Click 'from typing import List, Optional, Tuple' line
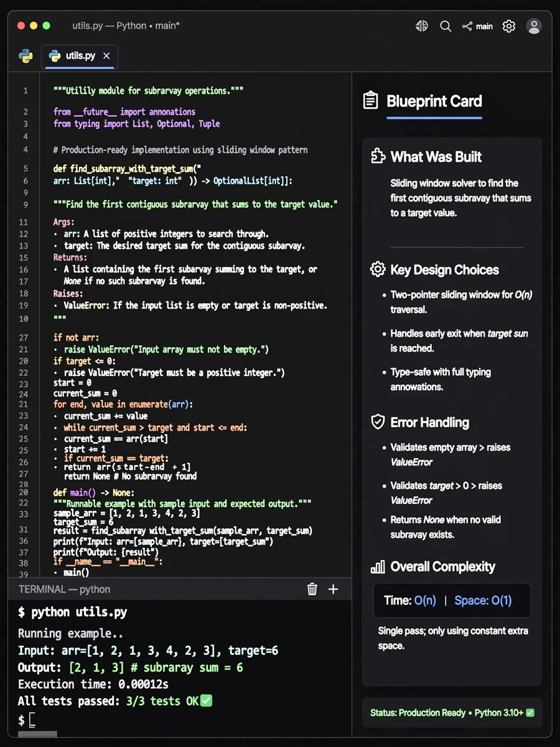 click(137, 124)
